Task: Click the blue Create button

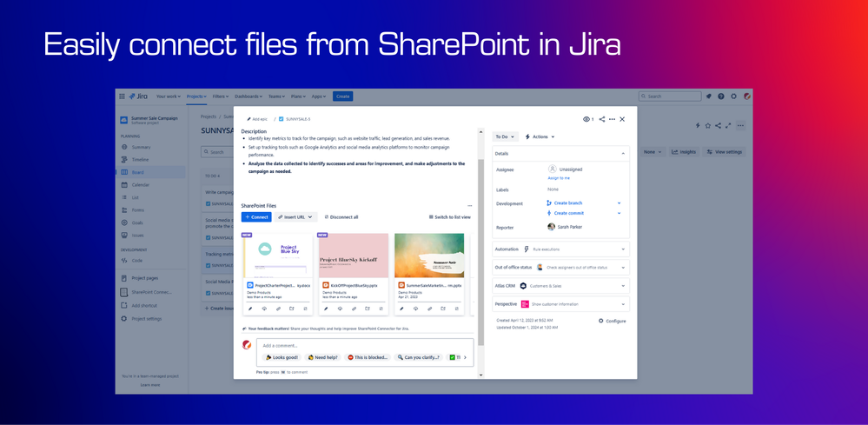Action: [x=342, y=96]
